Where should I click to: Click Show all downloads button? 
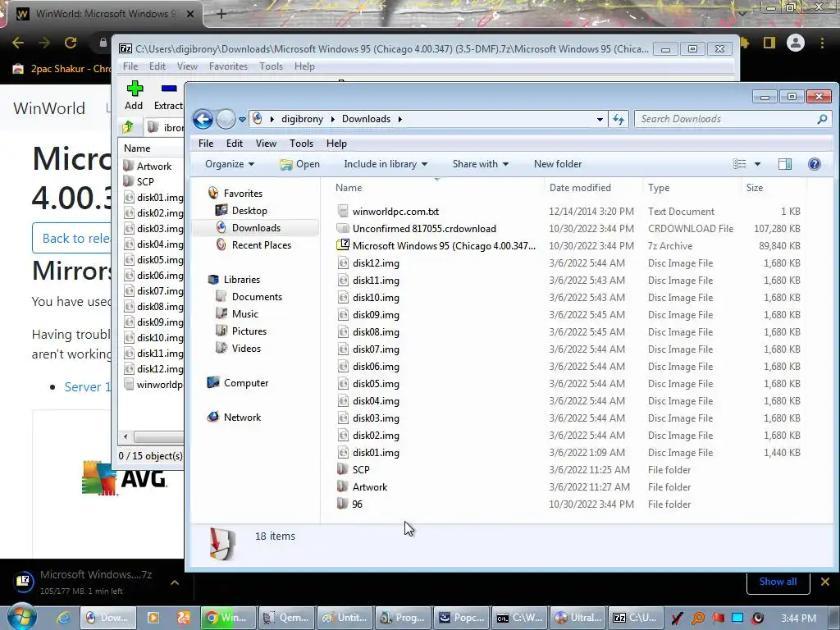point(778,582)
